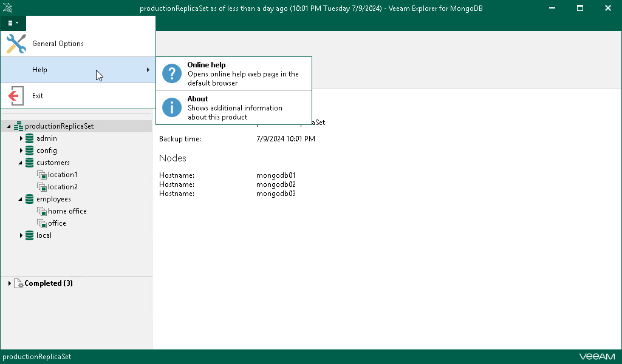Click the backup time value 7/9/2024 10:01 PM
The height and width of the screenshot is (364, 622).
coord(285,139)
